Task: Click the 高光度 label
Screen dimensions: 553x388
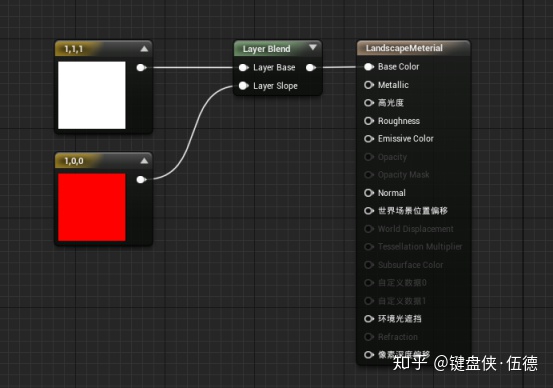Action: [391, 103]
